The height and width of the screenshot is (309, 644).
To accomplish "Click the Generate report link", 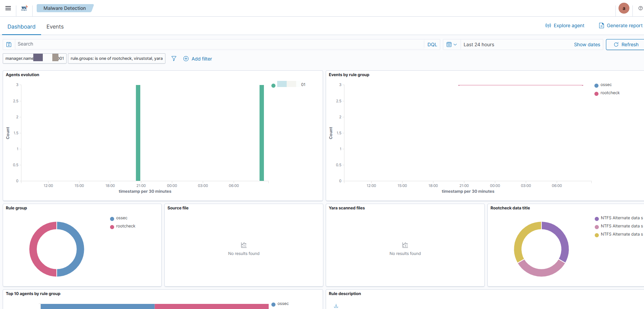I will (621, 25).
